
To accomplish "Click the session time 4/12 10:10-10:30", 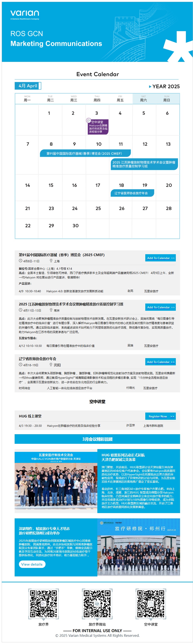I will pyautogui.click(x=30, y=346).
